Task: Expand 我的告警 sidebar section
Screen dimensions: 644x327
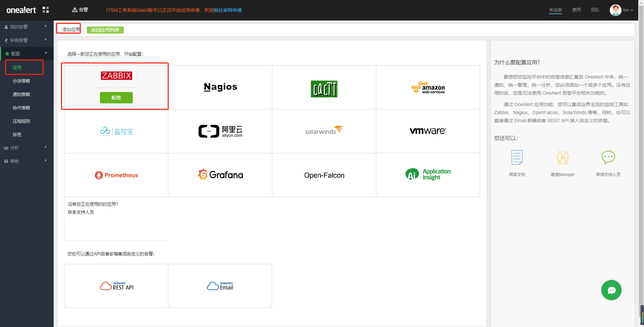Action: click(27, 27)
